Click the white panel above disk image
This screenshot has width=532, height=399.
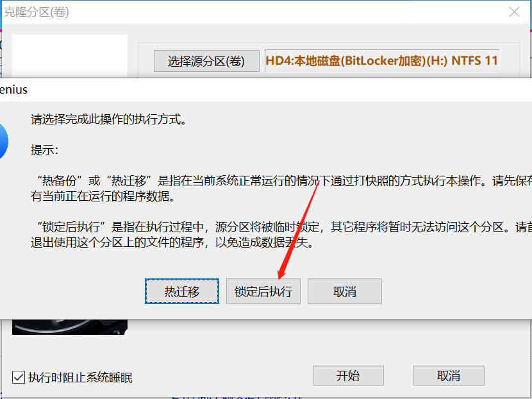pyautogui.click(x=70, y=56)
